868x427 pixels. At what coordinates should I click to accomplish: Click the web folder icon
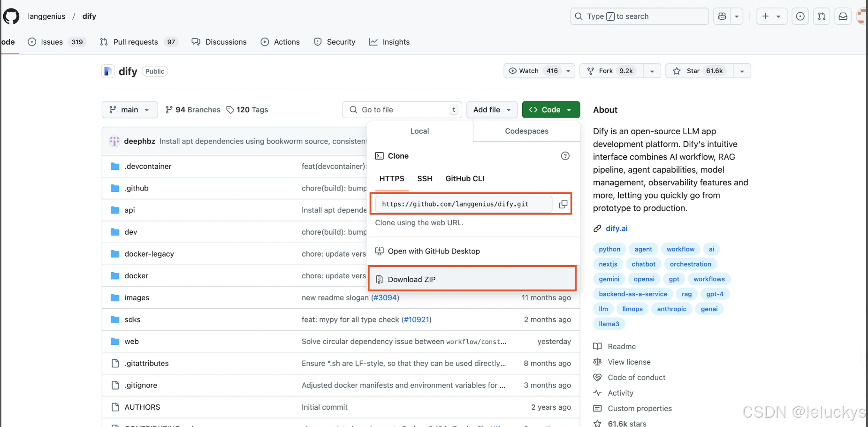coord(115,342)
